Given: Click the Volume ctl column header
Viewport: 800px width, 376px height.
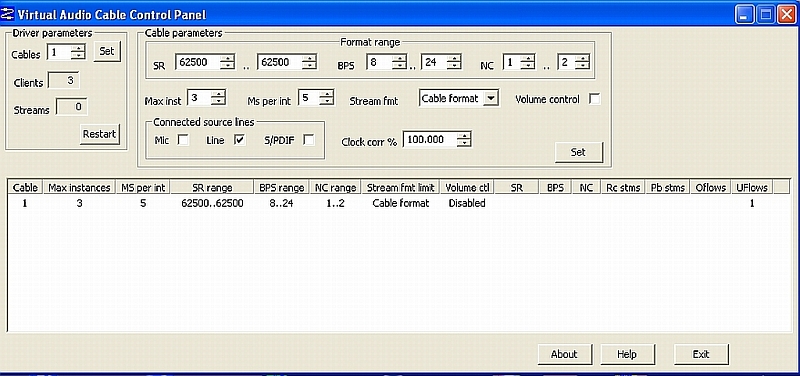Looking at the screenshot, I should (467, 187).
